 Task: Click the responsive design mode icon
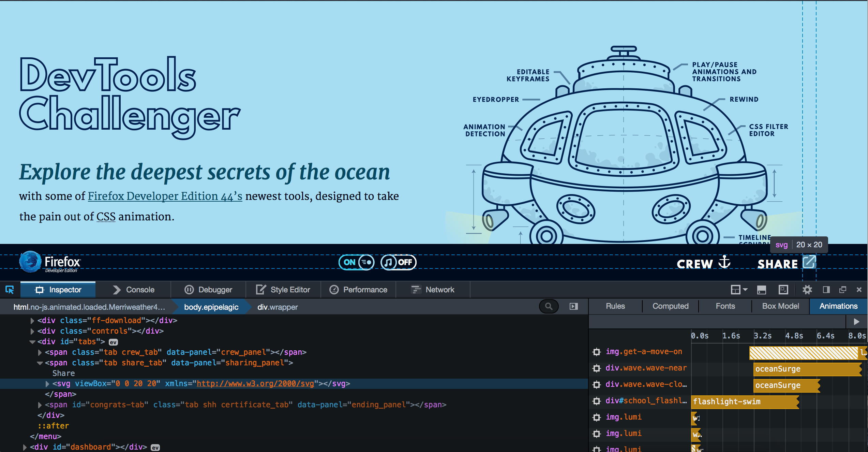pyautogui.click(x=783, y=290)
